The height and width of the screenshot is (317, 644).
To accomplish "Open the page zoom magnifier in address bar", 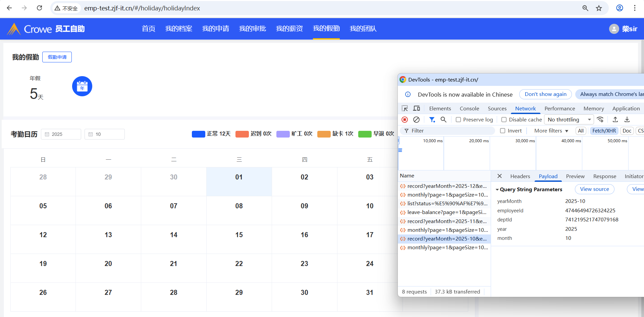I will tap(585, 8).
